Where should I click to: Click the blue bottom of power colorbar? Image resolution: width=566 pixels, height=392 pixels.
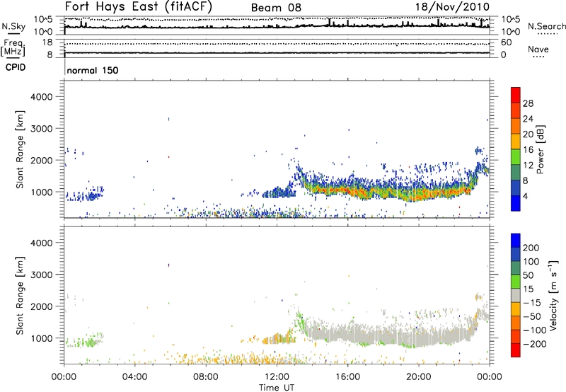(516, 204)
